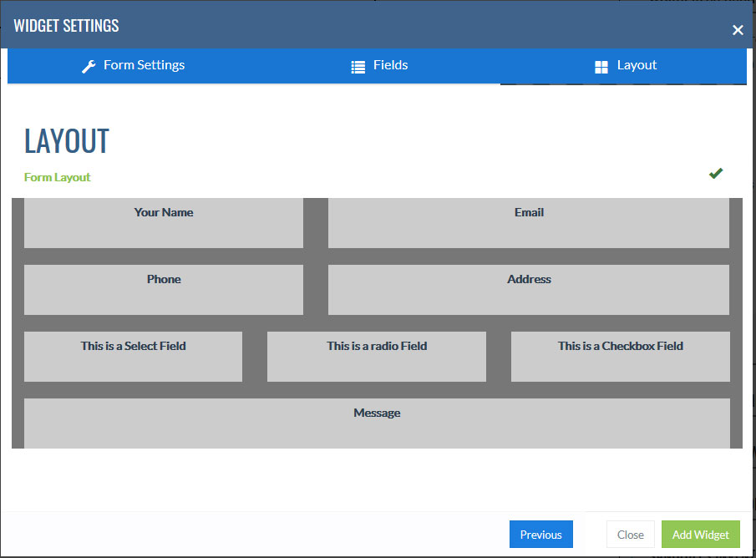The width and height of the screenshot is (756, 558).
Task: Select the Message layout block
Action: point(377,424)
